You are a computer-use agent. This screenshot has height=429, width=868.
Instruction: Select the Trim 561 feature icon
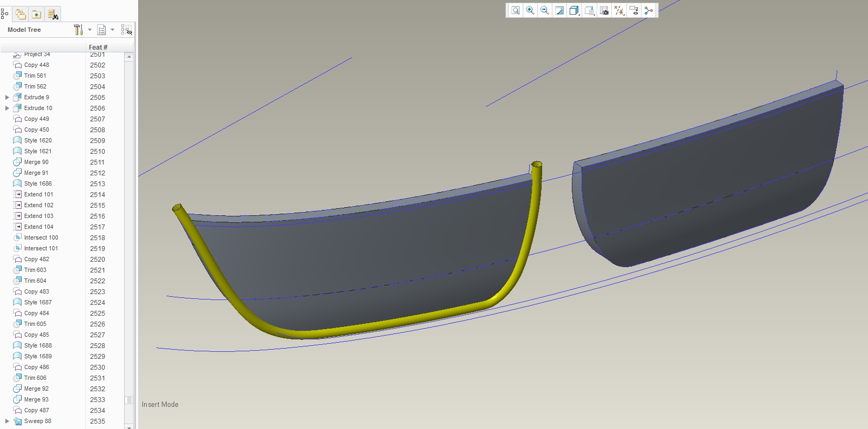(17, 76)
